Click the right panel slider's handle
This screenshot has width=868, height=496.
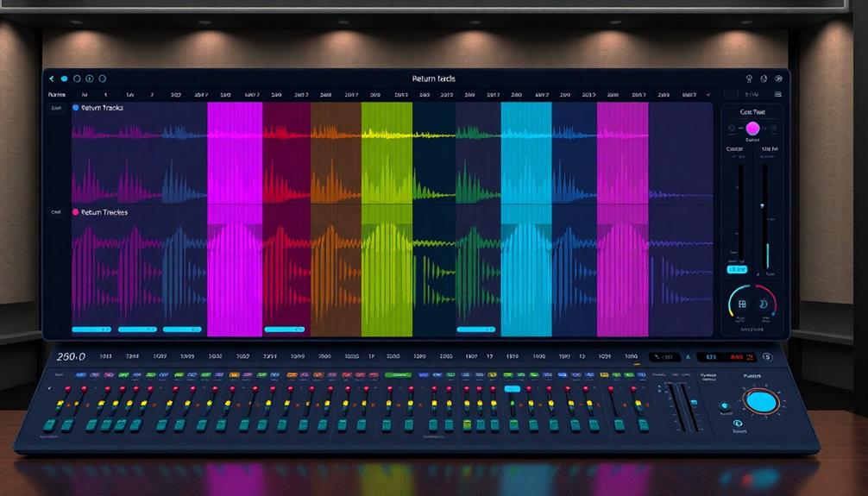[x=762, y=206]
